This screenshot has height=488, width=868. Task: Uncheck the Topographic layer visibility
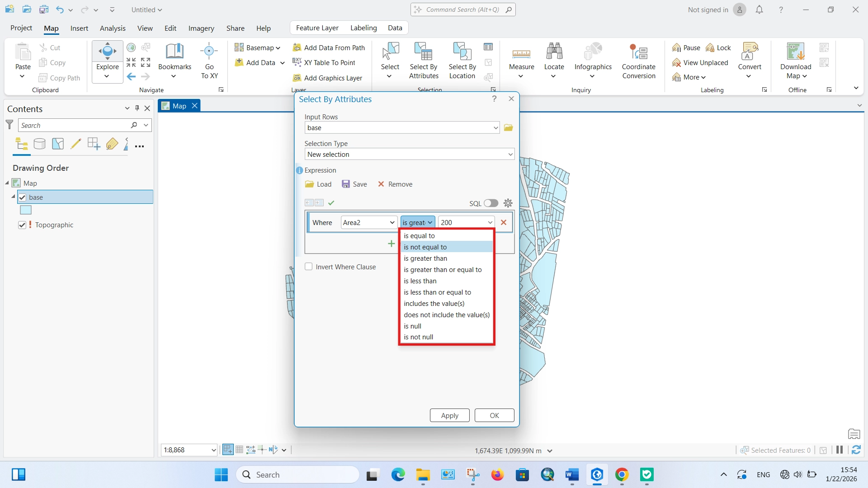pos(22,225)
